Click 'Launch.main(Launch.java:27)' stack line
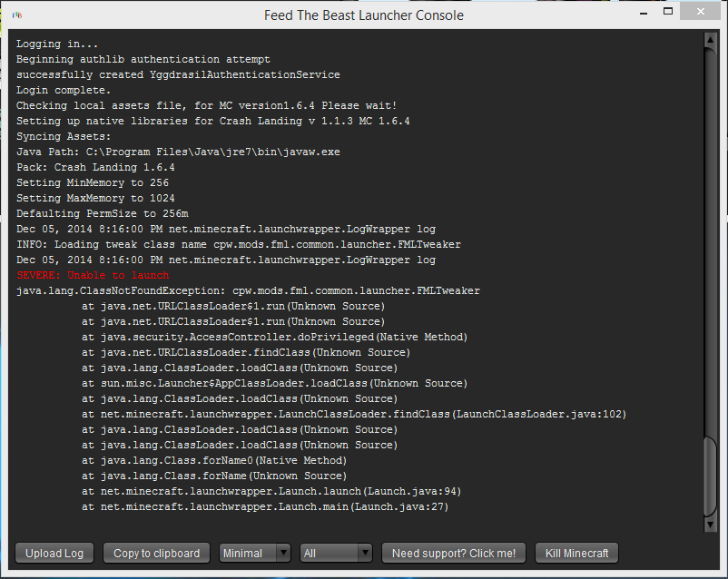 (x=265, y=506)
